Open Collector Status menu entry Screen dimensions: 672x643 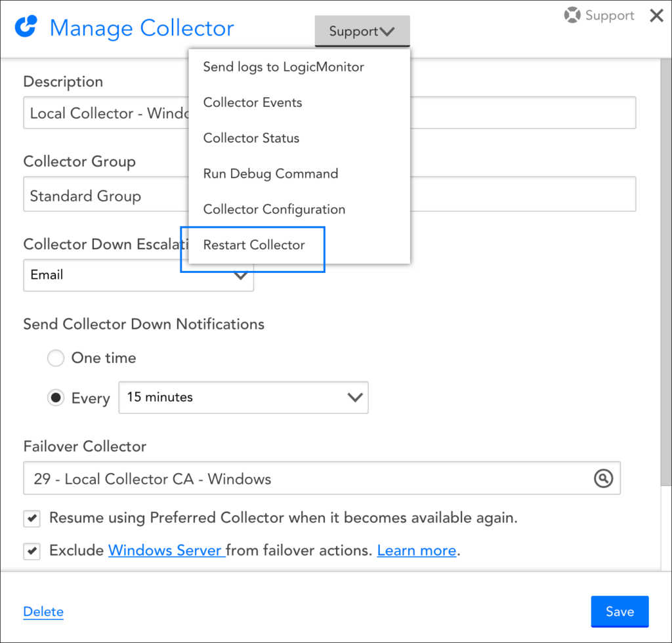[x=251, y=138]
